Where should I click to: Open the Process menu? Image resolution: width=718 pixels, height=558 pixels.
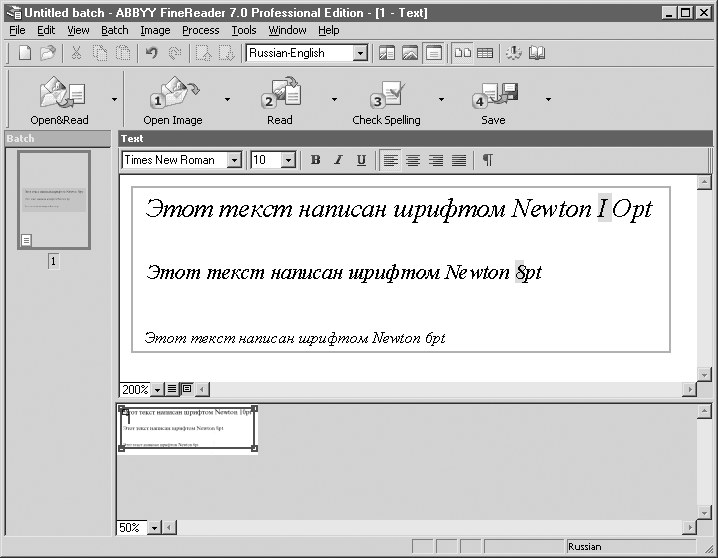pos(201,30)
